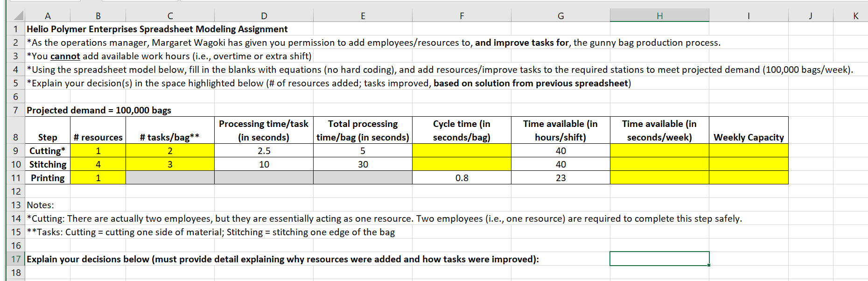Click the 'Printing' step cell
This screenshot has width=868, height=281.
coord(48,178)
